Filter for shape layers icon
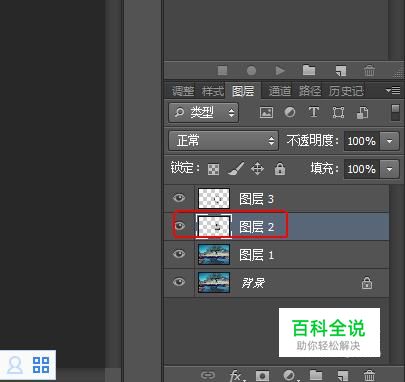This screenshot has height=382, width=405. point(338,113)
